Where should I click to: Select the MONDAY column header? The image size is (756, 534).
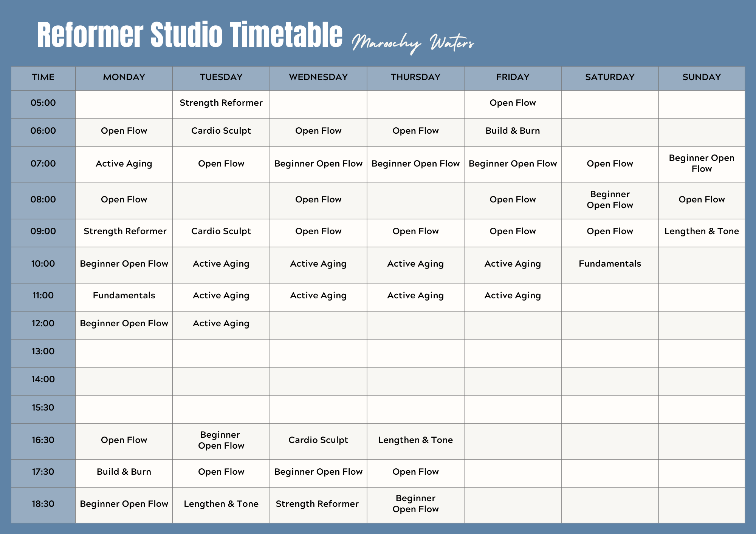tap(124, 77)
